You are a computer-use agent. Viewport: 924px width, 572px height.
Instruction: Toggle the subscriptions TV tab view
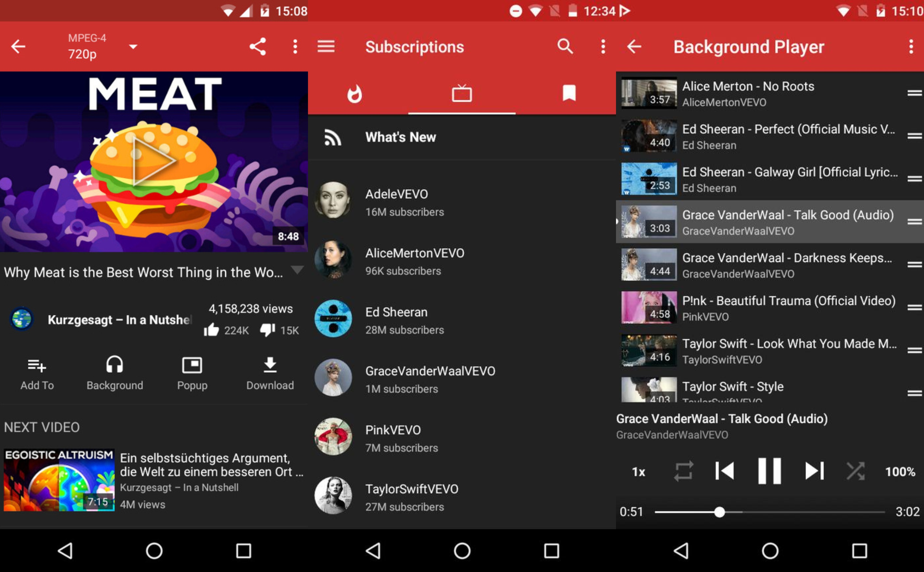tap(461, 93)
